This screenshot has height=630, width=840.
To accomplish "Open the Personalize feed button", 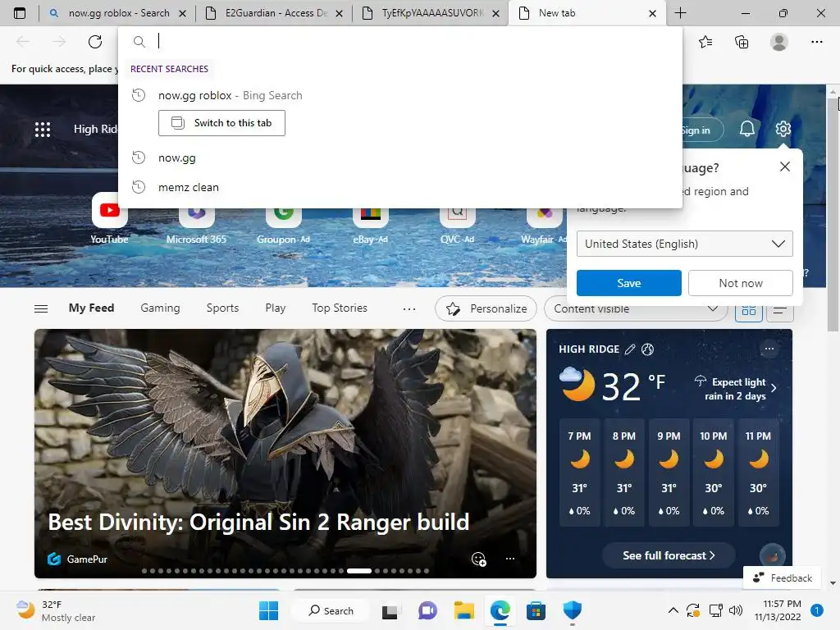I will (486, 308).
